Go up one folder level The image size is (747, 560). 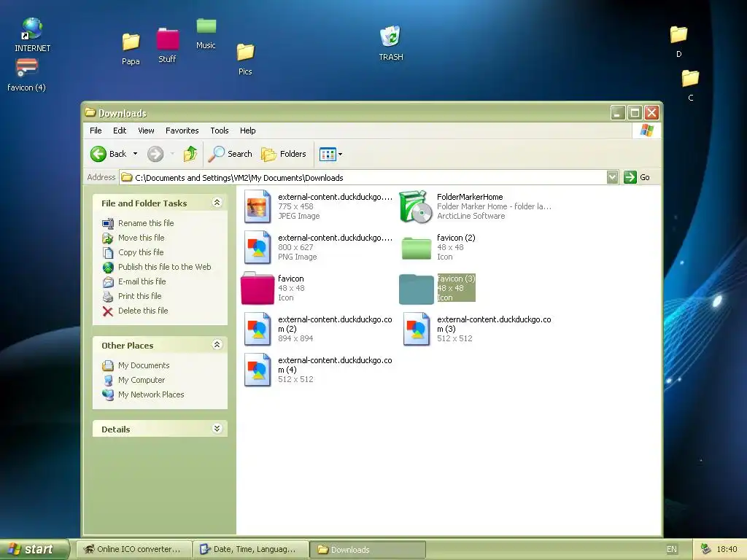tap(190, 154)
